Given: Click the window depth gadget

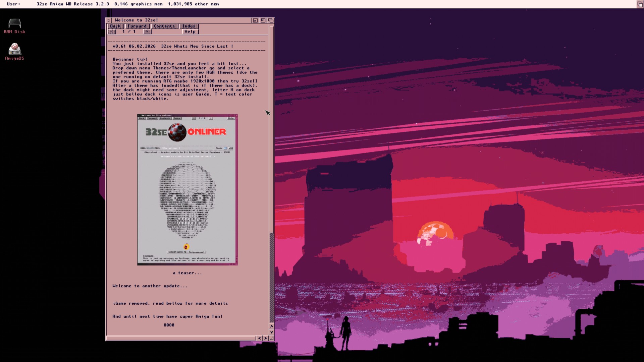Looking at the screenshot, I should point(271,20).
